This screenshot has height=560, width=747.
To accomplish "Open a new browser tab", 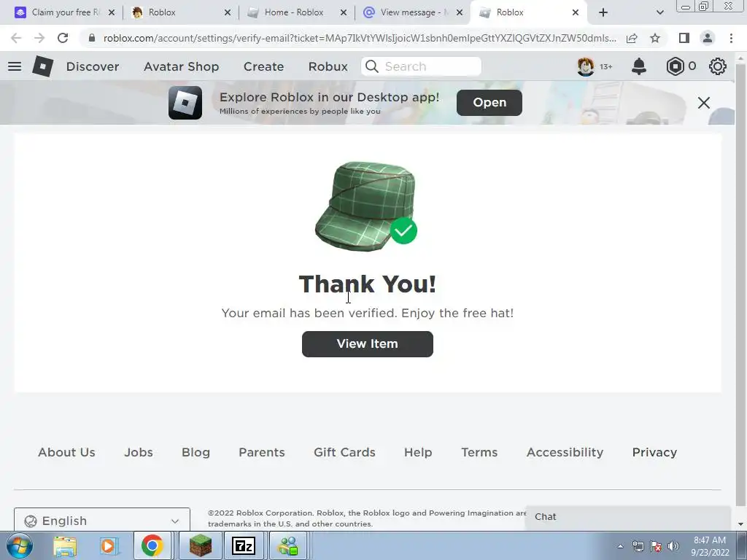I will coord(603,12).
